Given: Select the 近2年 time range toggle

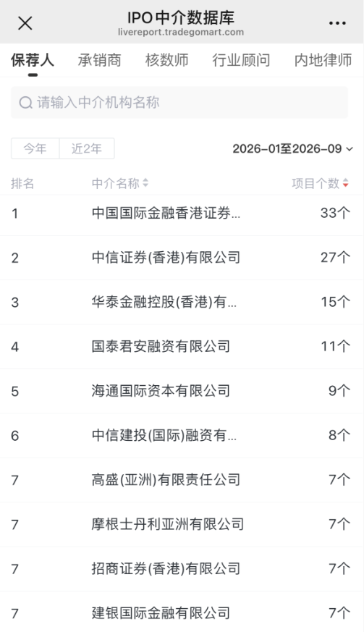Looking at the screenshot, I should [x=87, y=148].
